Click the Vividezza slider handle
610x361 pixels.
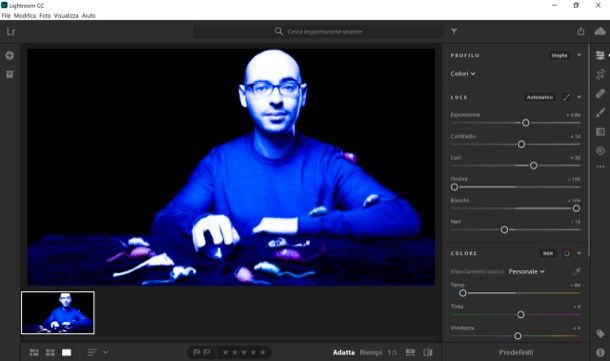coord(517,336)
